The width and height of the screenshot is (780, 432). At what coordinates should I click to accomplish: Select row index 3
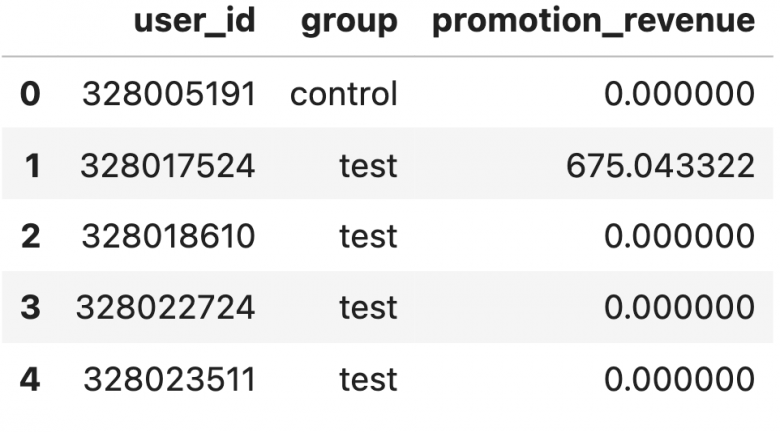tap(30, 308)
